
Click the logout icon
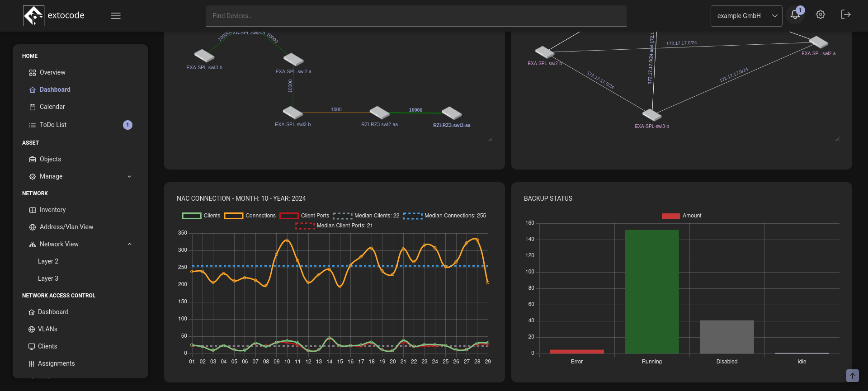point(845,15)
